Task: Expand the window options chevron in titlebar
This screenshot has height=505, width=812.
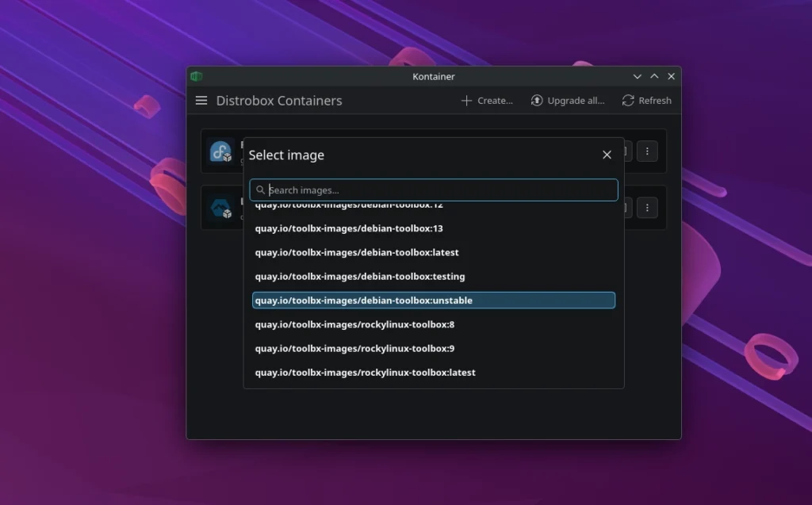Action: (x=637, y=76)
